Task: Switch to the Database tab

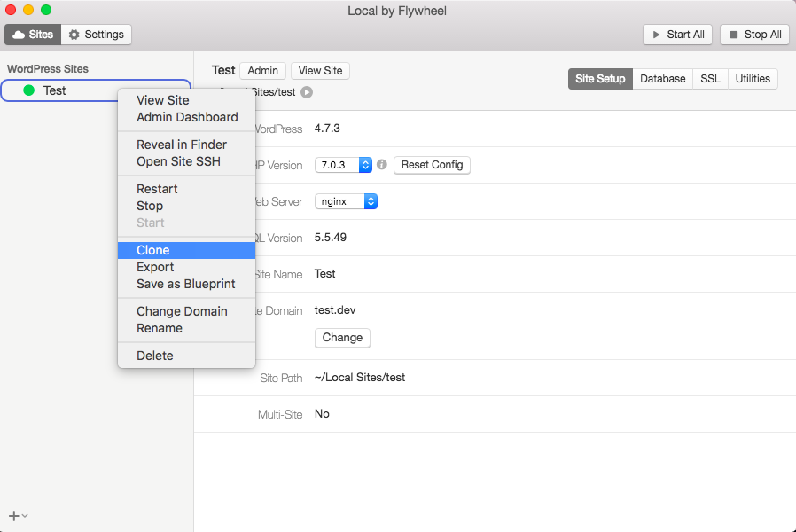Action: click(x=662, y=79)
